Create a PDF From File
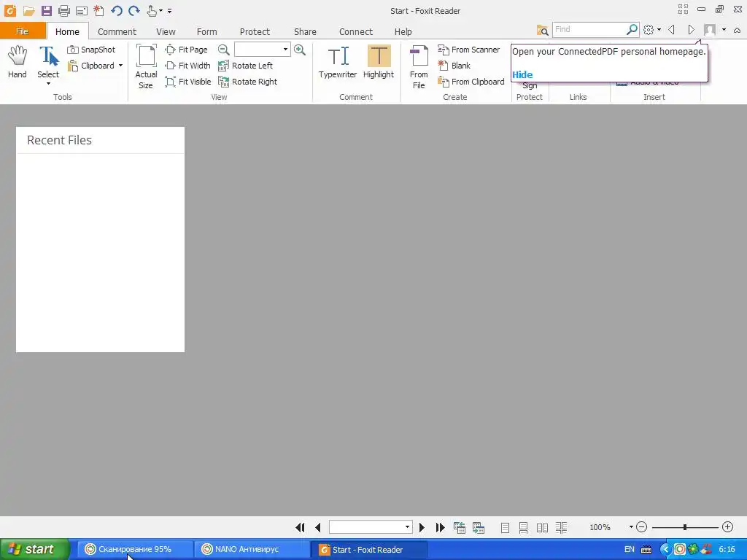Image resolution: width=747 pixels, height=560 pixels. (419, 66)
